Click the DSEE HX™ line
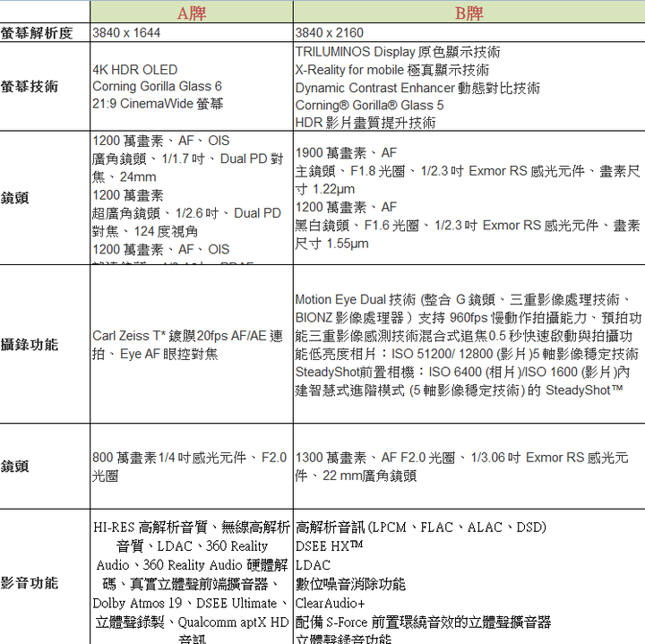The image size is (645, 644). tap(329, 546)
